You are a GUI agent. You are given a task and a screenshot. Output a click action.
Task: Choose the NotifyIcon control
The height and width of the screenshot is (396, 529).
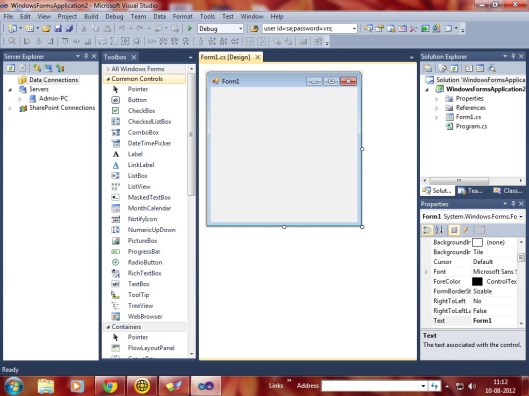pyautogui.click(x=142, y=219)
